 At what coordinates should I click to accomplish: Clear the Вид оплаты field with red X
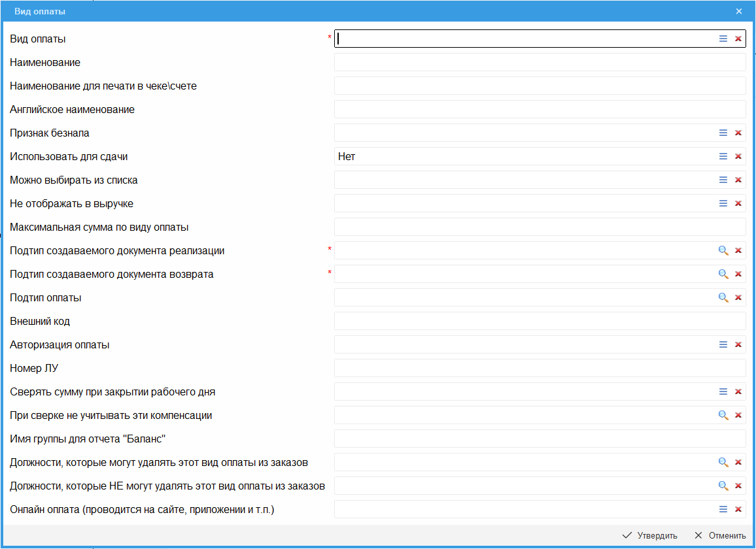click(738, 39)
